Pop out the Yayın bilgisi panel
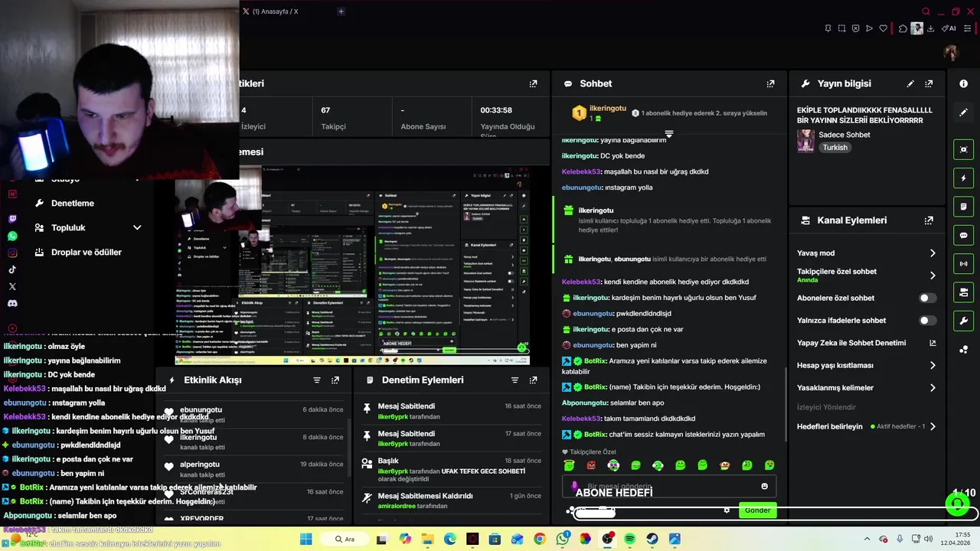Image resolution: width=980 pixels, height=551 pixels. [929, 83]
